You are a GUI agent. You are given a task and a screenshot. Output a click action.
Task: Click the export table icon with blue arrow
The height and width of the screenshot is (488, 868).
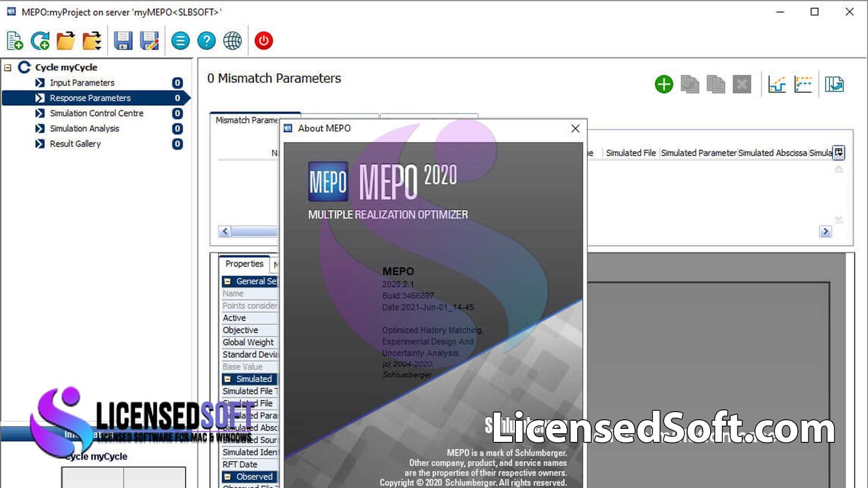point(834,84)
